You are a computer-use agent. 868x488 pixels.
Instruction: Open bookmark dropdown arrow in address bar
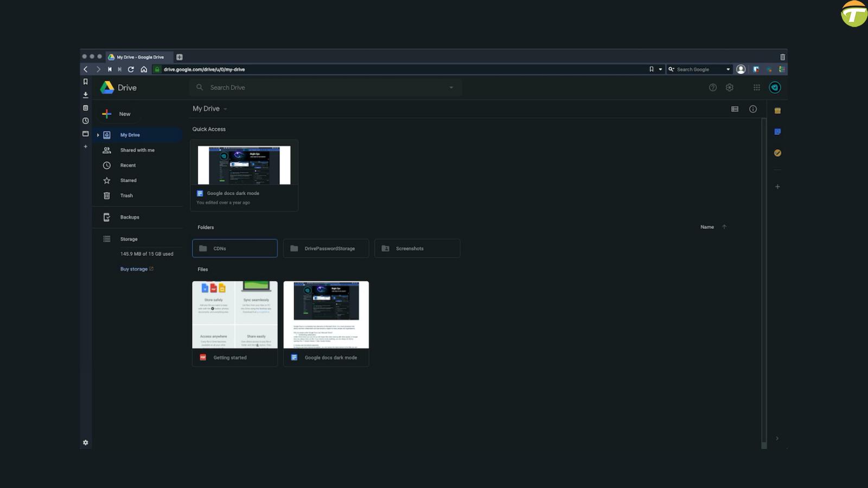click(x=660, y=69)
